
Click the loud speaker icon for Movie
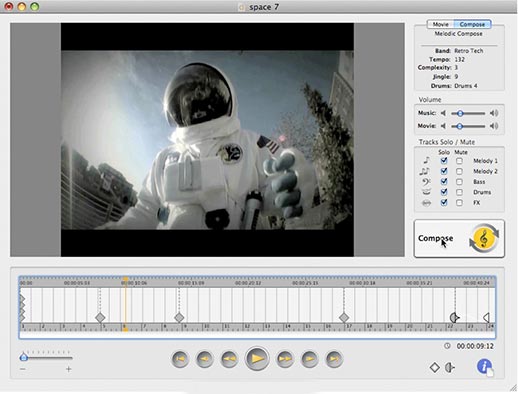click(x=494, y=126)
